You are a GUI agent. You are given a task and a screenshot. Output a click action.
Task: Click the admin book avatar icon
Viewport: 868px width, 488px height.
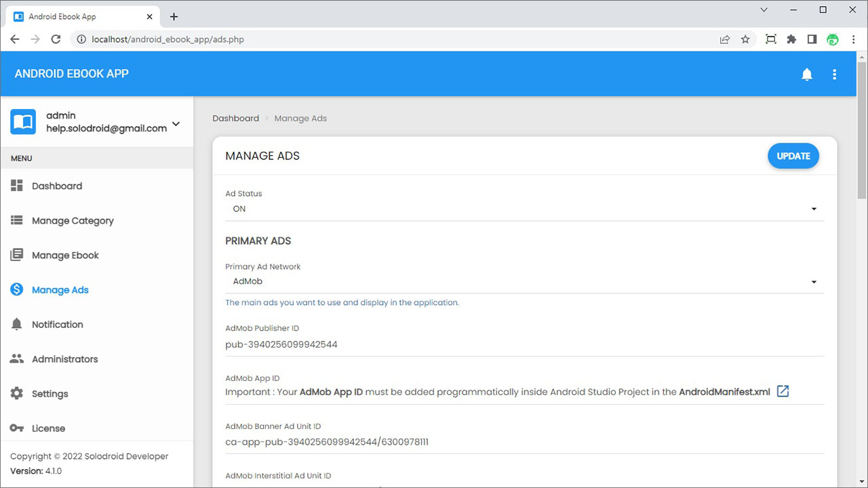coord(23,122)
